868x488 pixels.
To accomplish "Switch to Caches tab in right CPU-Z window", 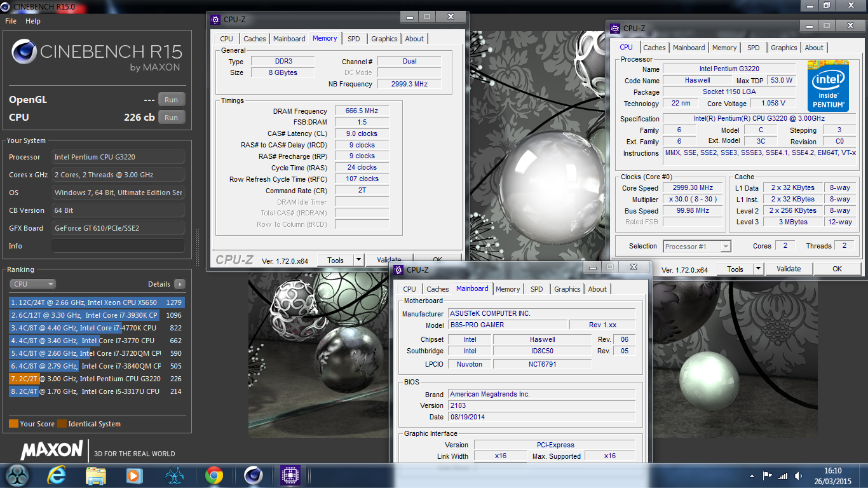I will (x=654, y=48).
